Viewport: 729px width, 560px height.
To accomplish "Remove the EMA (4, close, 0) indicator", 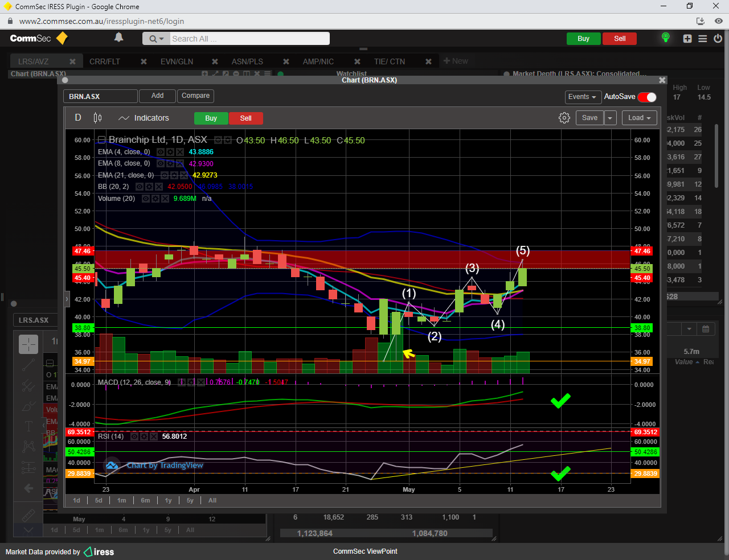I will click(x=180, y=152).
